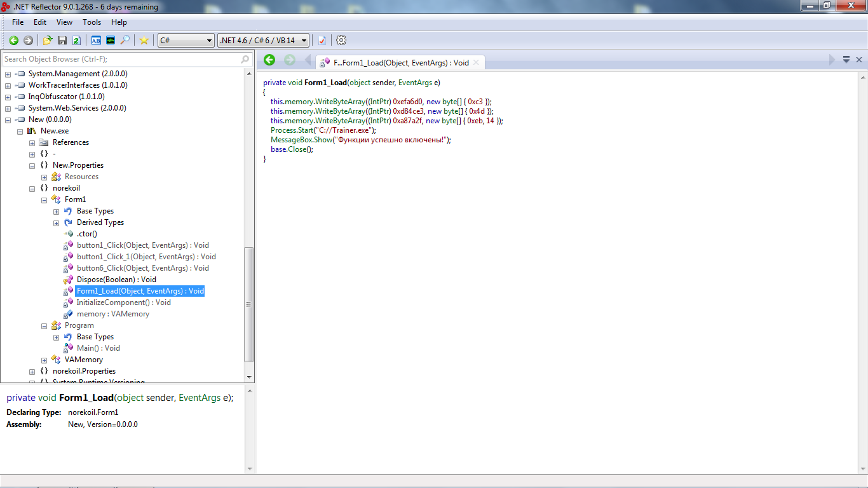The image size is (868, 488).
Task: Open an assembly via folder icon
Action: 48,40
